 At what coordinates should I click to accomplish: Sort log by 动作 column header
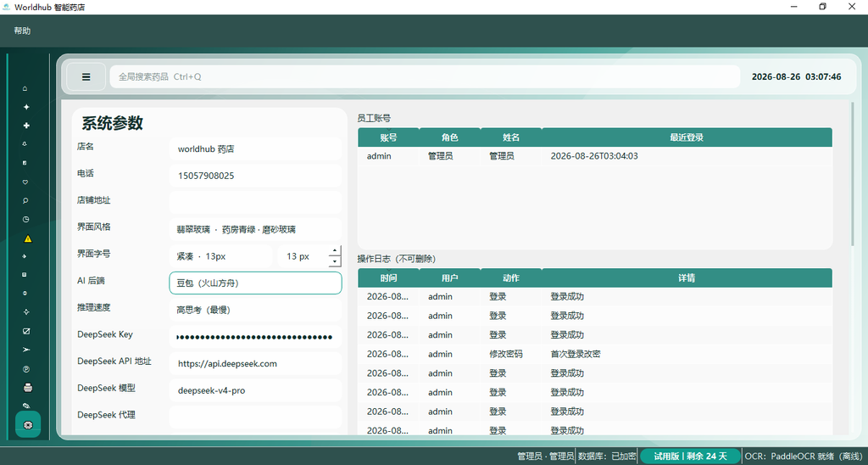[511, 278]
